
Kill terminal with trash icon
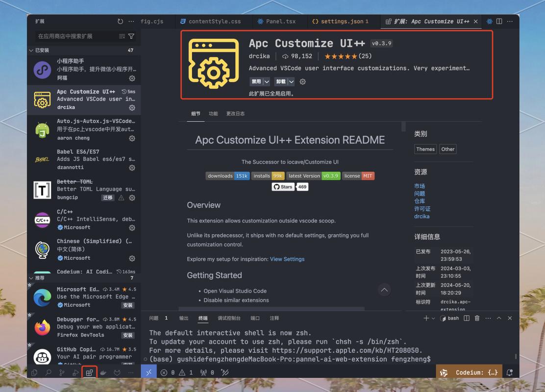[477, 318]
